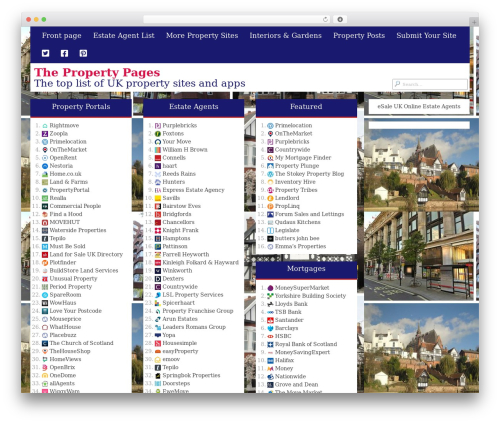Go to More Property Sites menu
This screenshot has width=500, height=423.
202,36
